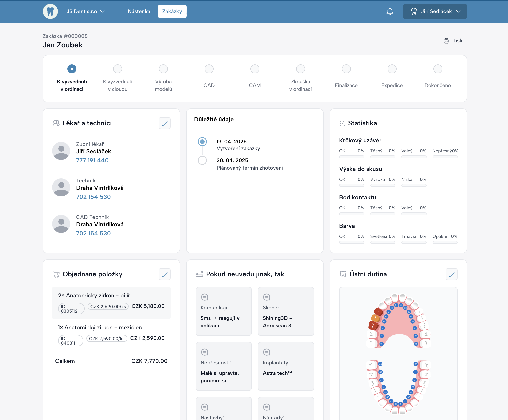Click Jiří Sedláček's avatar in doctor list
The width and height of the screenshot is (508, 420).
point(61,151)
